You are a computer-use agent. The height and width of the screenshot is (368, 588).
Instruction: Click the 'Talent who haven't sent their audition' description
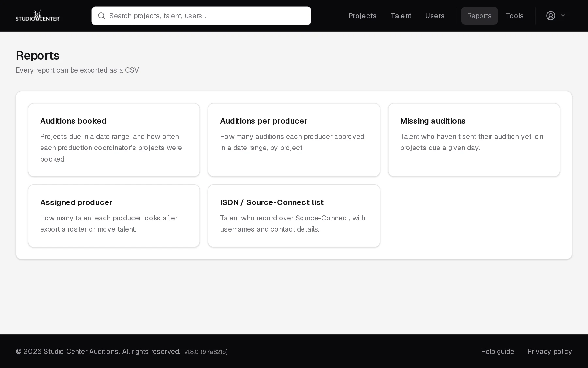(x=472, y=142)
